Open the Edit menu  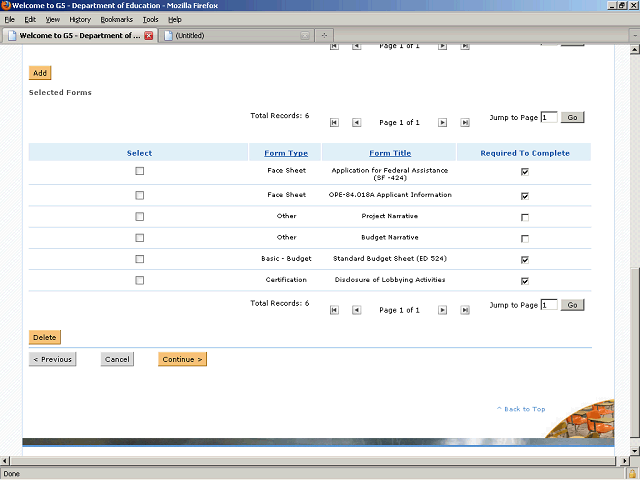tap(30, 20)
